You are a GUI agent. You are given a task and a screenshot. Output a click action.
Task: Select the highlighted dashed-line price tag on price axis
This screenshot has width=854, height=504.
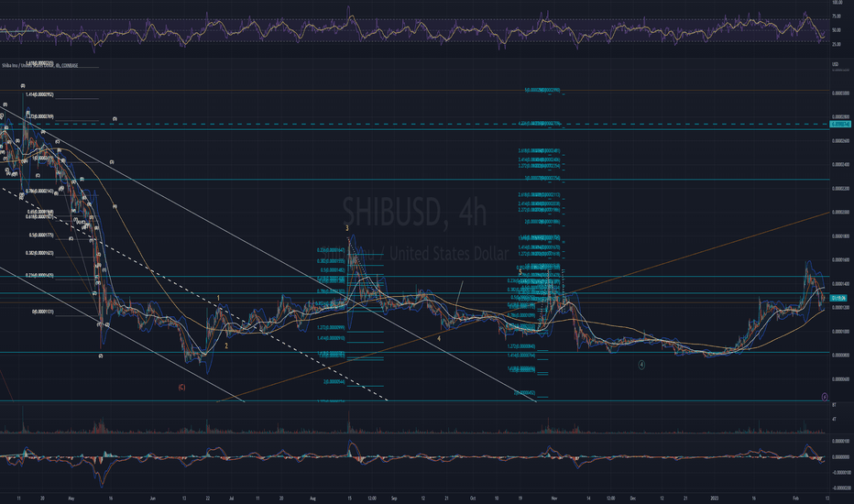click(x=840, y=125)
